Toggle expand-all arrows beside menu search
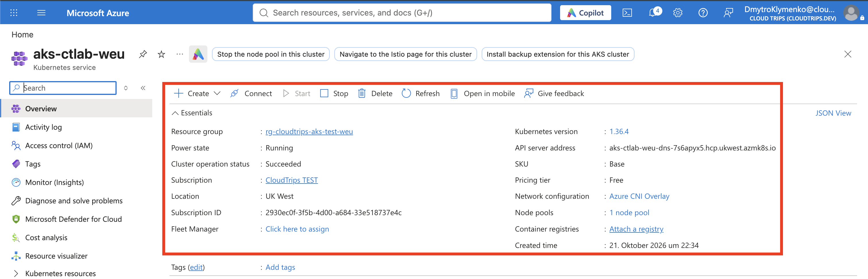 (x=126, y=88)
